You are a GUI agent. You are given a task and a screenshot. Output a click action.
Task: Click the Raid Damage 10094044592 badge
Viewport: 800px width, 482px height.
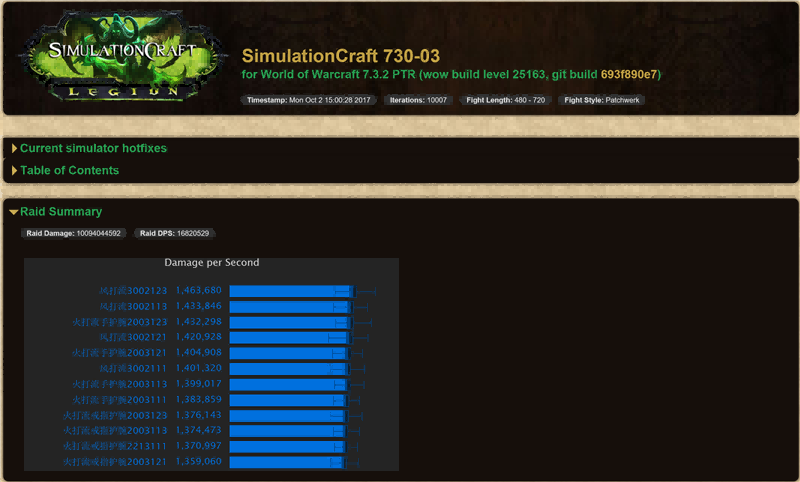pos(73,233)
